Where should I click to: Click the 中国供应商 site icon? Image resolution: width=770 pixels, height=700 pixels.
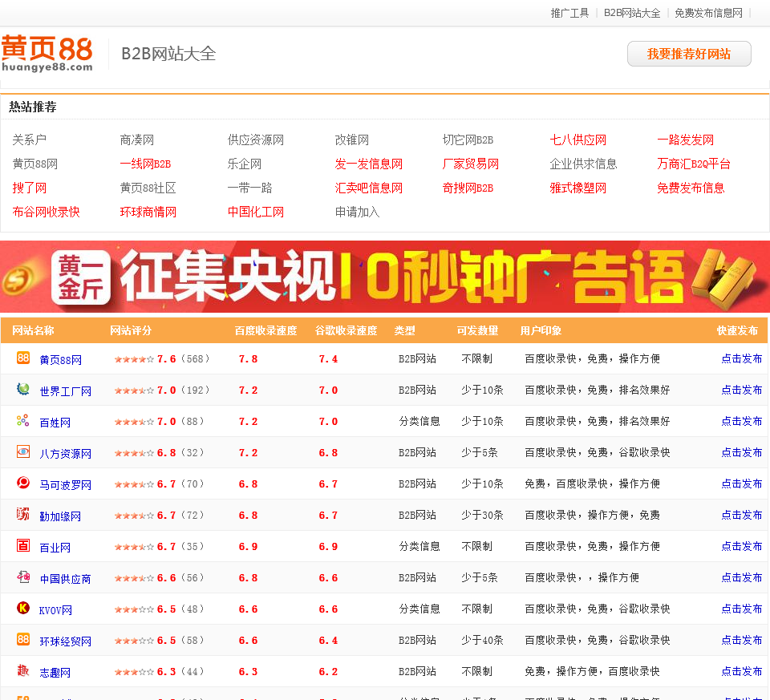(x=23, y=577)
